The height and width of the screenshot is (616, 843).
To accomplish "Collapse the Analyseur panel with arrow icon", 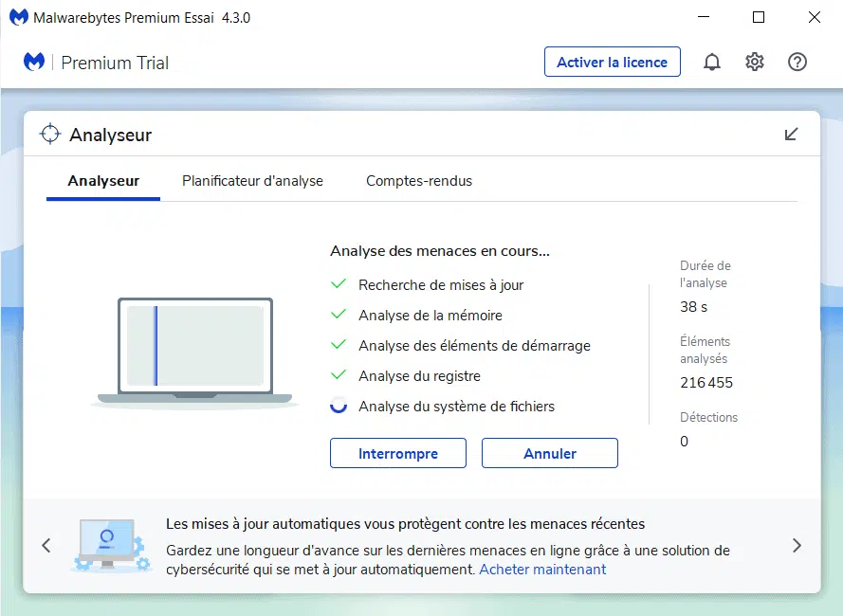I will 791,134.
